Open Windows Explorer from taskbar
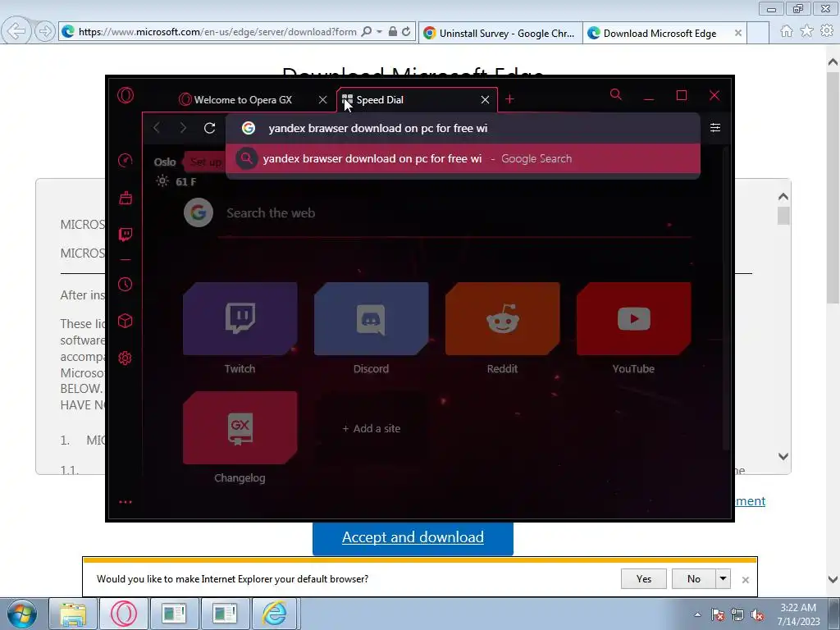The image size is (840, 630). (73, 614)
